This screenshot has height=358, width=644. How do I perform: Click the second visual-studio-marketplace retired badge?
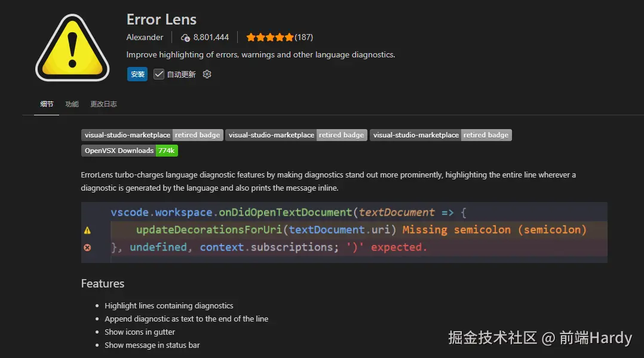(x=296, y=135)
